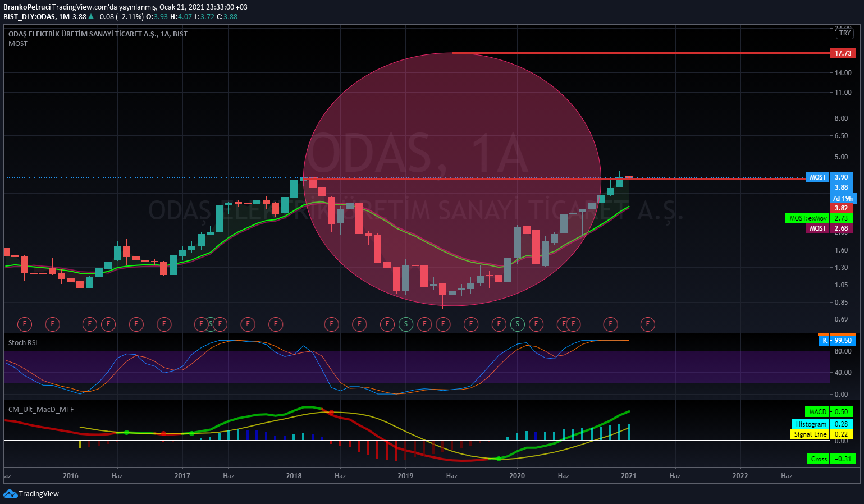The height and width of the screenshot is (504, 864).
Task: Click the TRY currency label
Action: pos(845,33)
